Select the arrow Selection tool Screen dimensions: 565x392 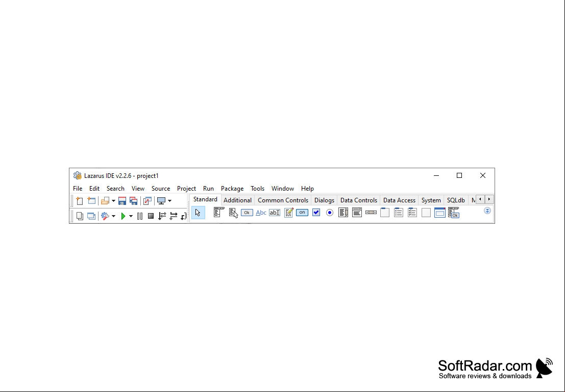pyautogui.click(x=198, y=213)
